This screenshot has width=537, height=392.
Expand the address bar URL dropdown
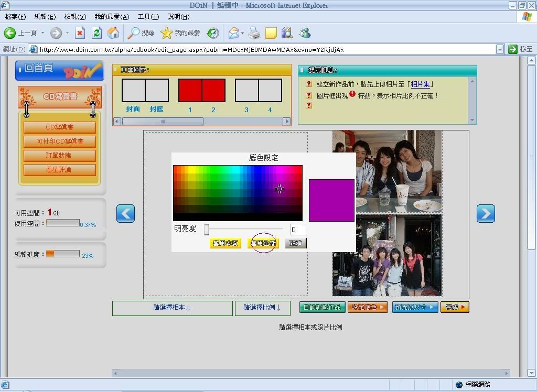(500, 49)
